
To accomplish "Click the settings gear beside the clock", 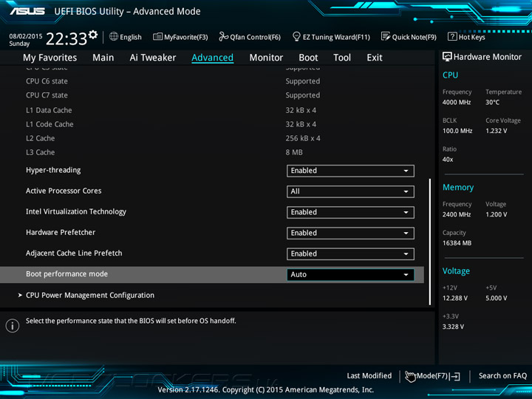I will 93,35.
